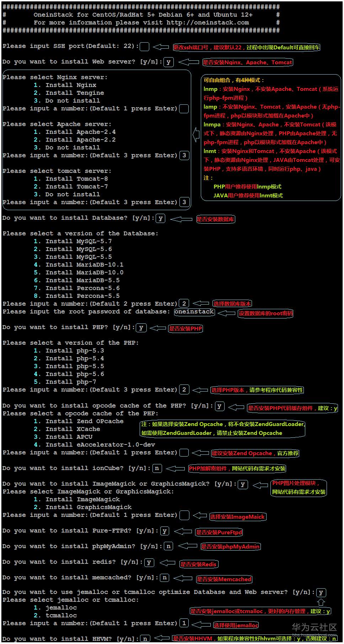The height and width of the screenshot is (644, 344).
Task: Click the arrow next to the root password field
Action: 226,313
